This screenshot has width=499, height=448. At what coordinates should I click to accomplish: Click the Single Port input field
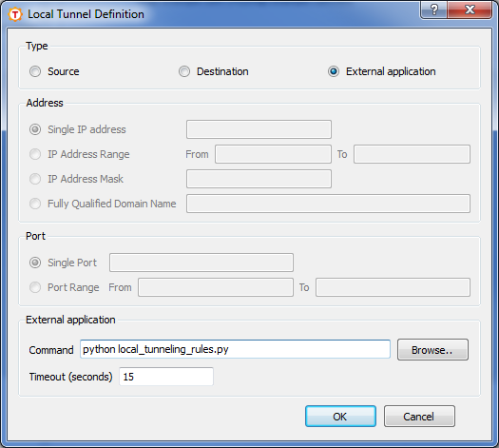[202, 263]
